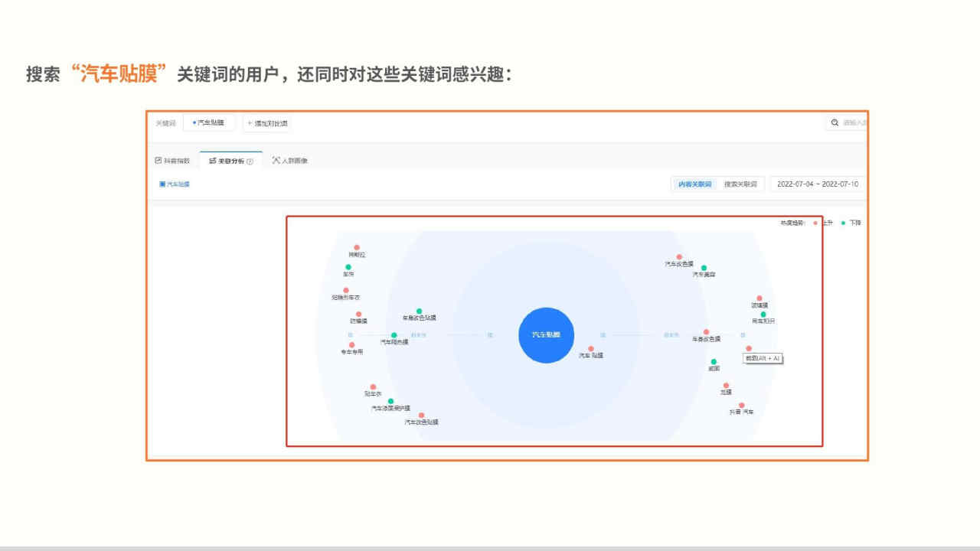Click the 威固 green keyword node
This screenshot has width=980, height=551.
[x=714, y=362]
